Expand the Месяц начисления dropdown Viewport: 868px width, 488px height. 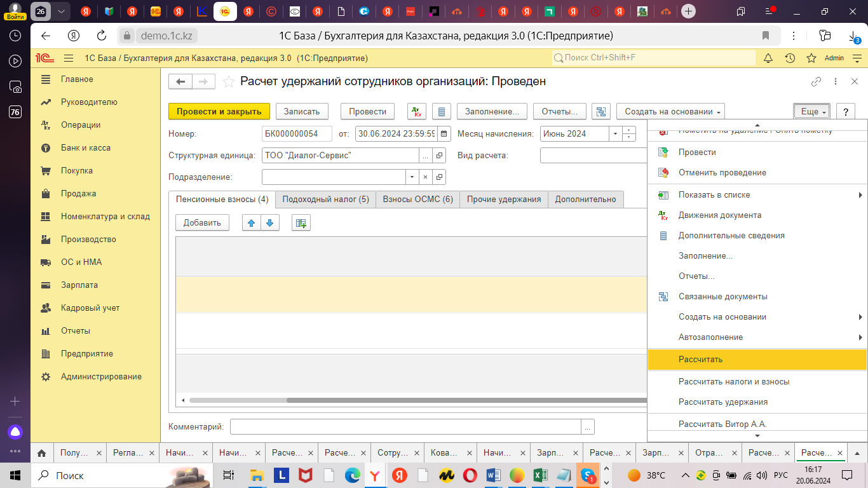tap(614, 134)
